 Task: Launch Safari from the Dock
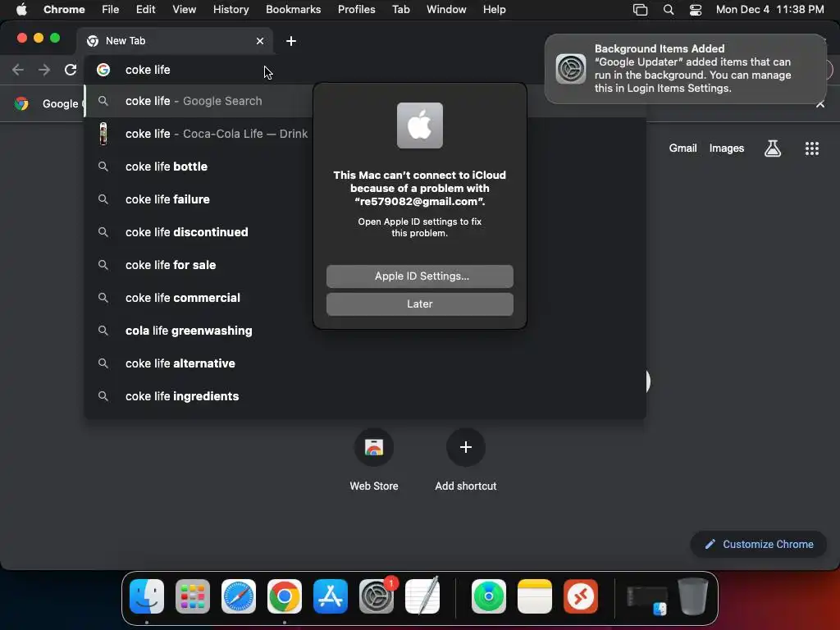[239, 596]
